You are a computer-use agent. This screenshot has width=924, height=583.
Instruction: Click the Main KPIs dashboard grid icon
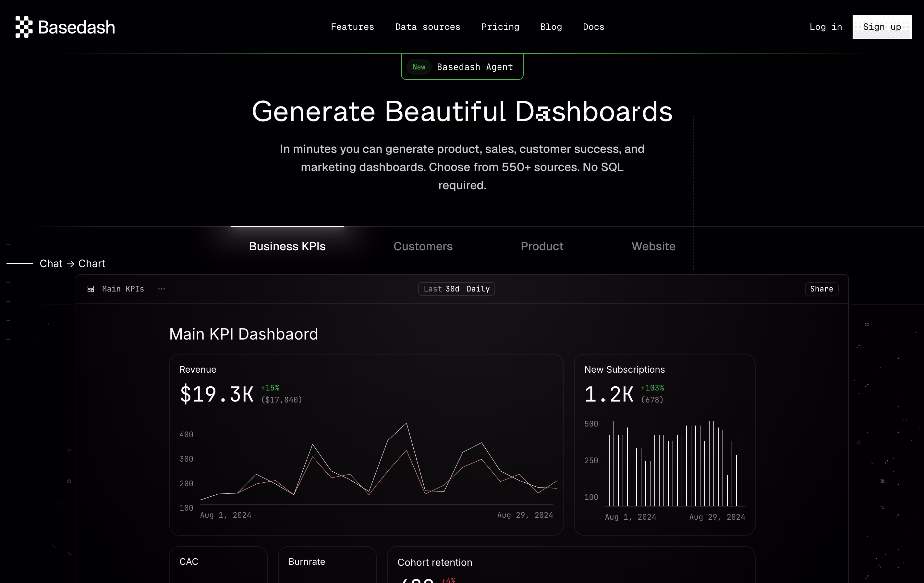pos(91,289)
